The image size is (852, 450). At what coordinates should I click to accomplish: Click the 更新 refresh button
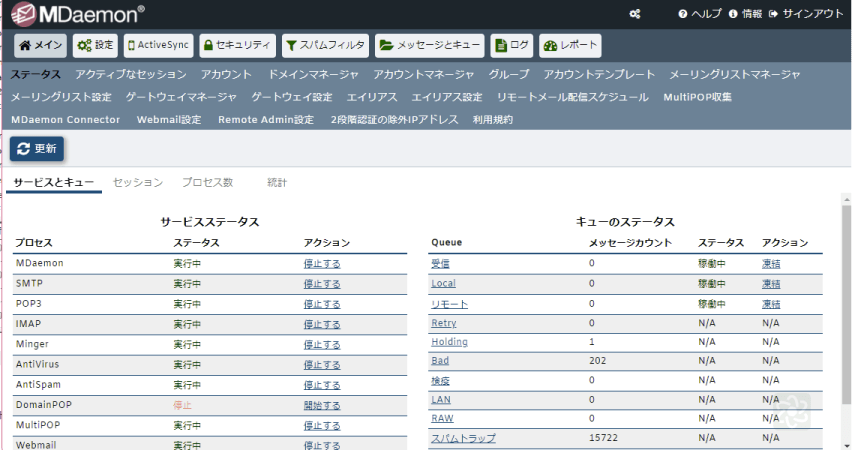37,148
